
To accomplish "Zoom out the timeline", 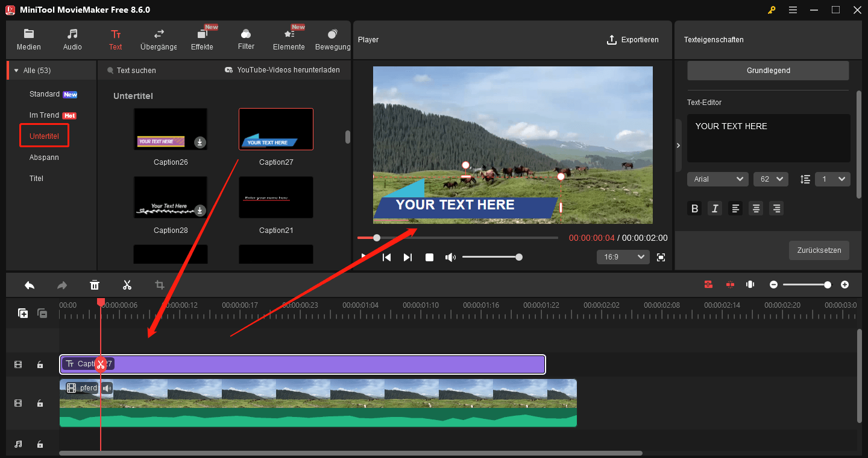I will (773, 285).
